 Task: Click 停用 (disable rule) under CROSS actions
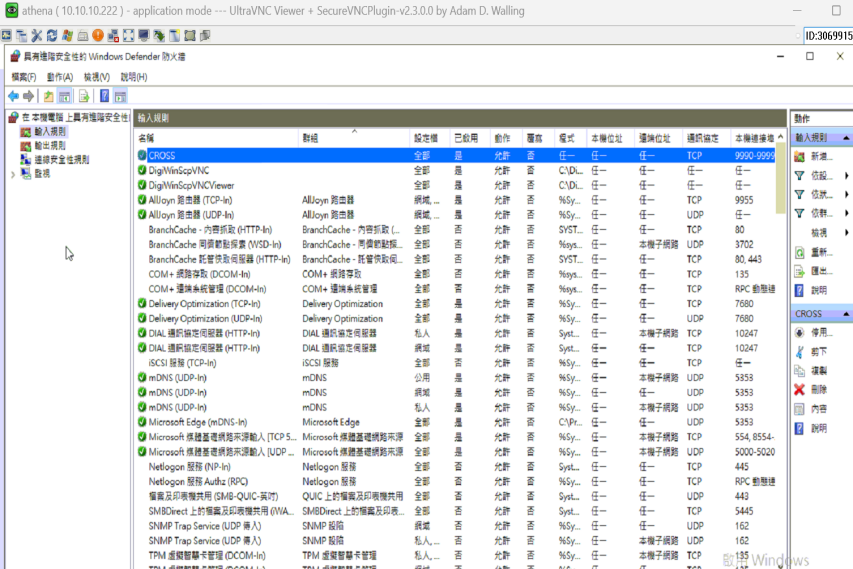pyautogui.click(x=820, y=332)
